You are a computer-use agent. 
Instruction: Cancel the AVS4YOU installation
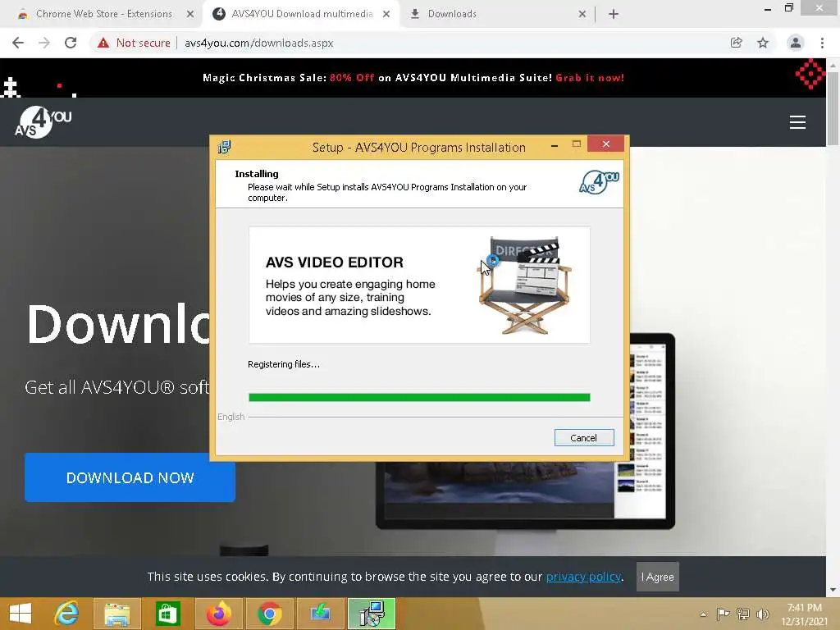point(584,438)
